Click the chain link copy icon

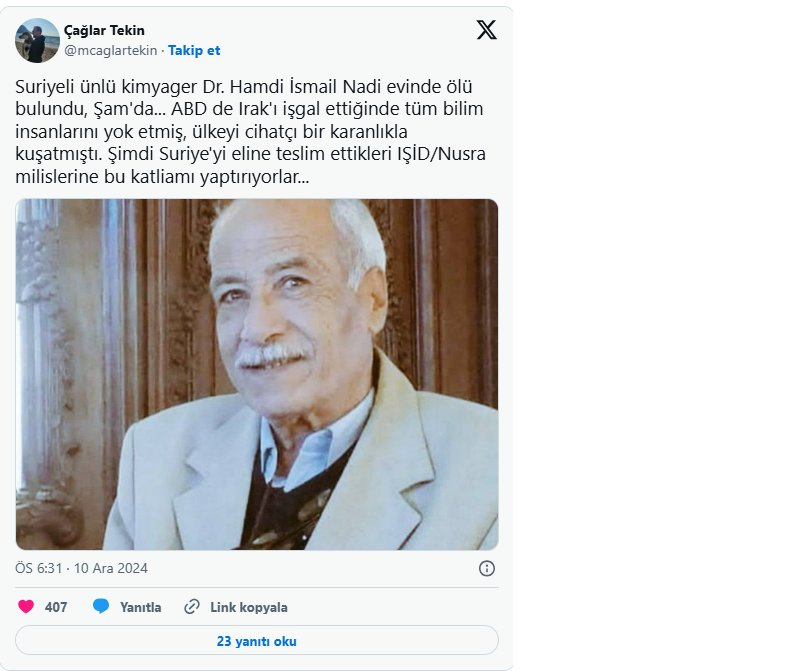tap(192, 607)
